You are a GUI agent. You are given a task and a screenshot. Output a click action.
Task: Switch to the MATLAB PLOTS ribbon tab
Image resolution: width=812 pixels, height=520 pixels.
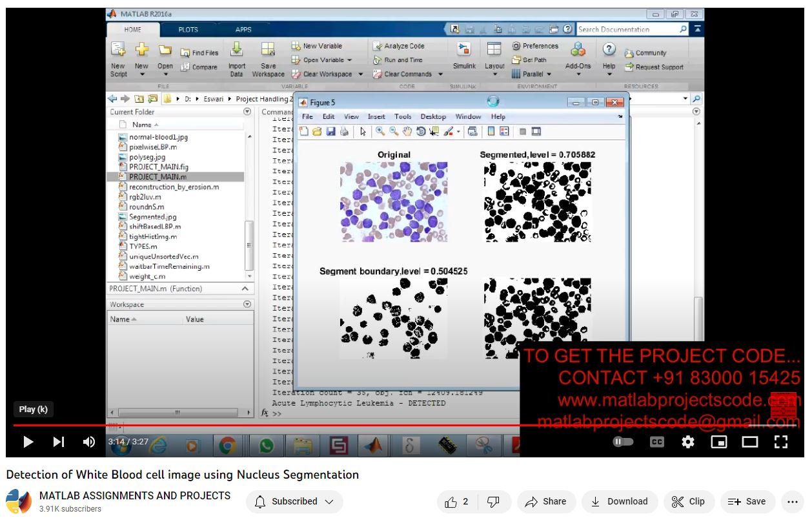click(x=189, y=29)
